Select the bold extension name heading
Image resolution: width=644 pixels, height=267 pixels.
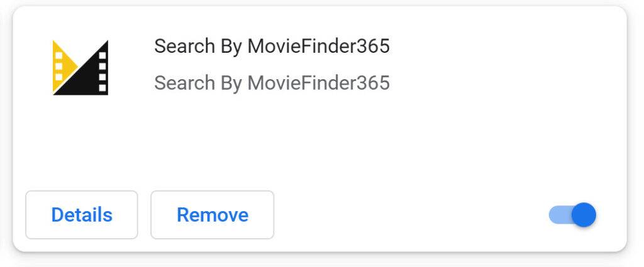pos(272,46)
